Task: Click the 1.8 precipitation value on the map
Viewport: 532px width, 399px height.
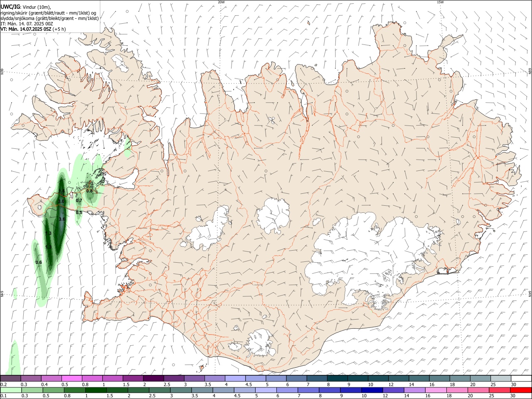Action: pyautogui.click(x=62, y=191)
